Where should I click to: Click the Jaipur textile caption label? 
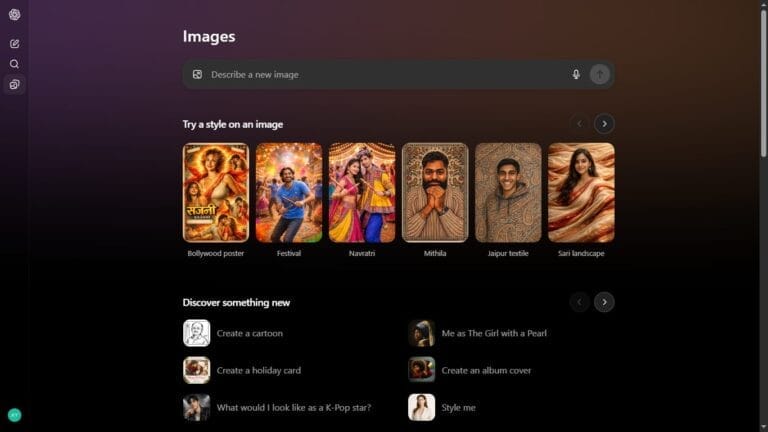point(508,253)
